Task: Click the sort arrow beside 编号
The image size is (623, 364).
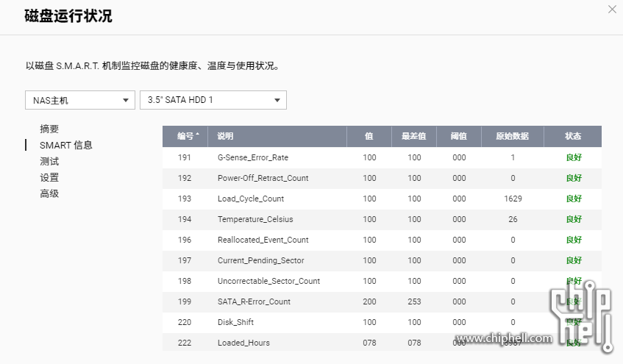Action: click(x=197, y=135)
